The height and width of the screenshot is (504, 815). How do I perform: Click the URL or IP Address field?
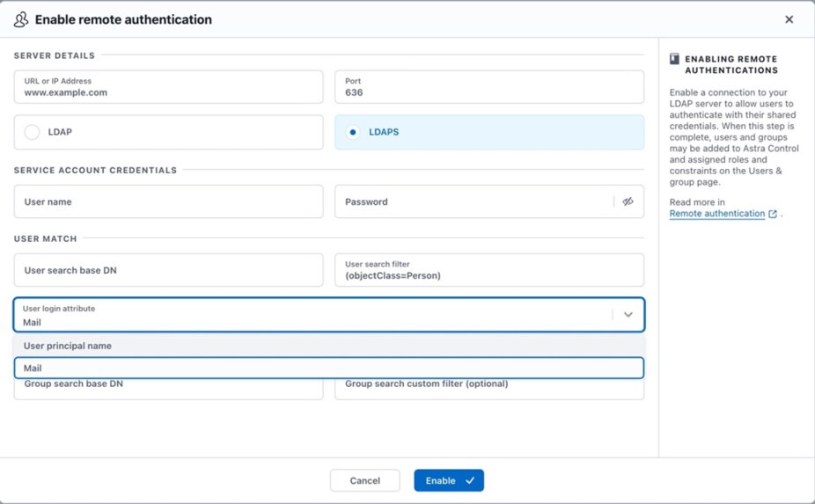[168, 87]
